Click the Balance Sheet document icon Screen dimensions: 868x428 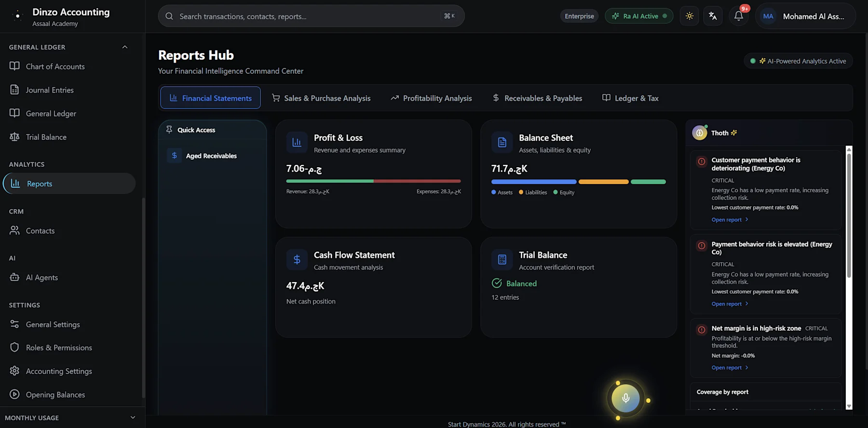pyautogui.click(x=502, y=142)
